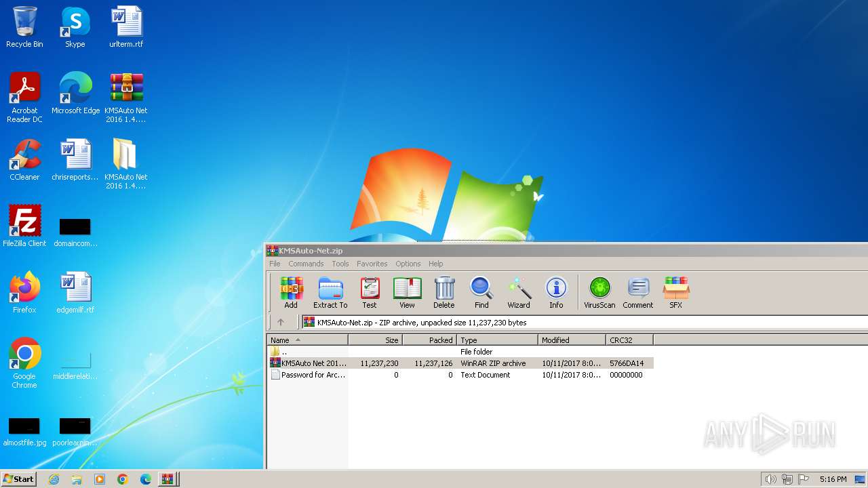Open Chrome from the taskbar
The height and width of the screenshot is (488, 868).
[123, 479]
